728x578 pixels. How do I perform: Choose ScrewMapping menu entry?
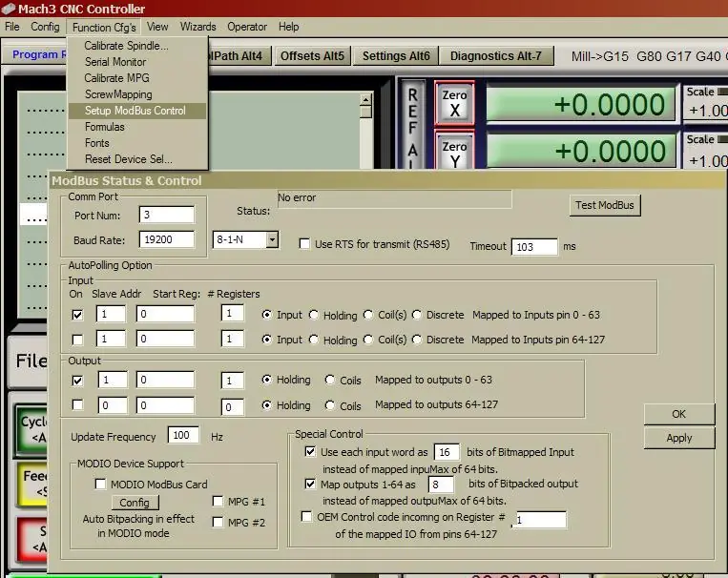click(137, 94)
